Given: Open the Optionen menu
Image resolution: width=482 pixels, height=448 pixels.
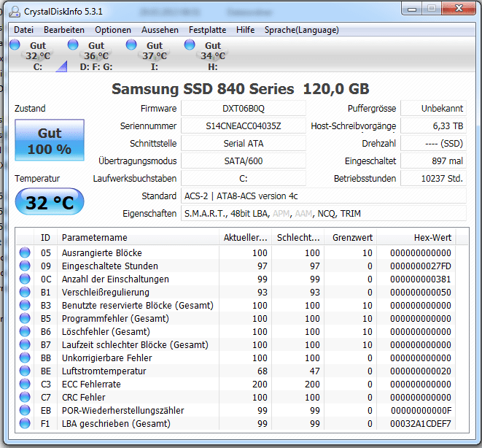Looking at the screenshot, I should pos(113,30).
